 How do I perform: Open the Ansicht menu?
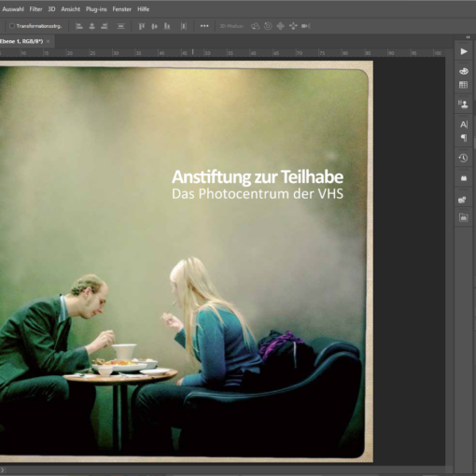[71, 9]
